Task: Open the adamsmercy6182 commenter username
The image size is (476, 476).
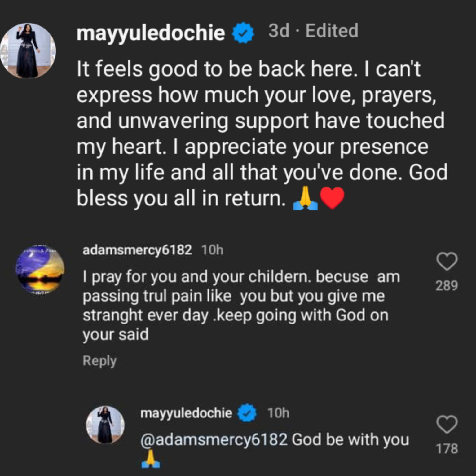Action: (x=137, y=250)
